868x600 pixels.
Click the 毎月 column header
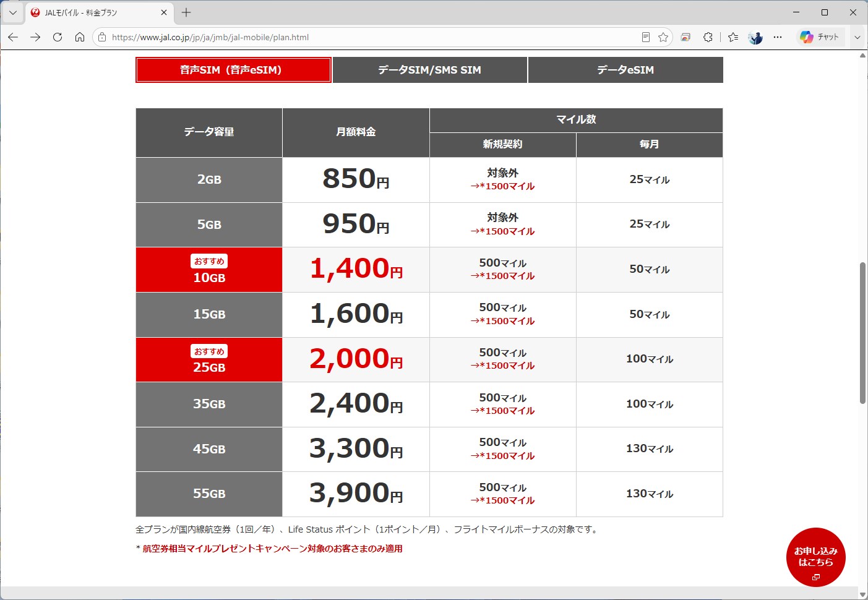[650, 145]
